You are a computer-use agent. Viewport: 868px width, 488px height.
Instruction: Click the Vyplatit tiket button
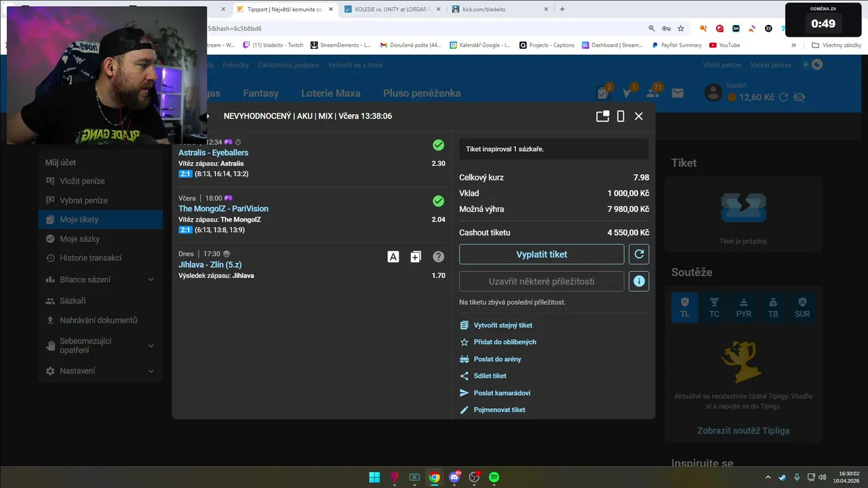[542, 254]
